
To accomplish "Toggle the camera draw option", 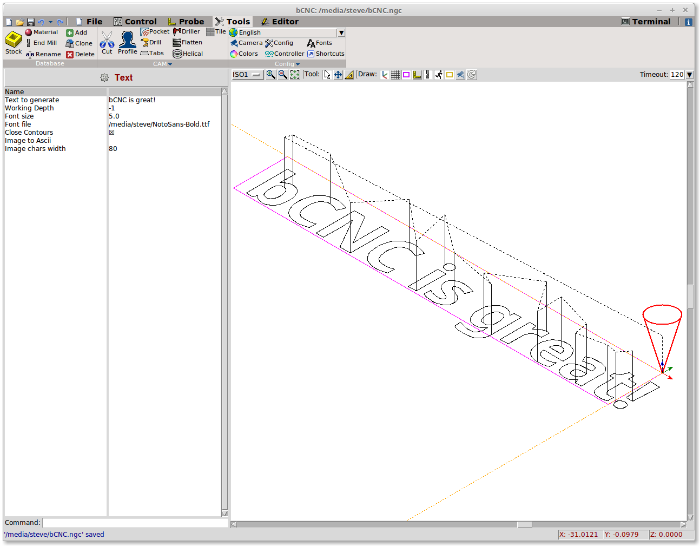I will pyautogui.click(x=460, y=75).
